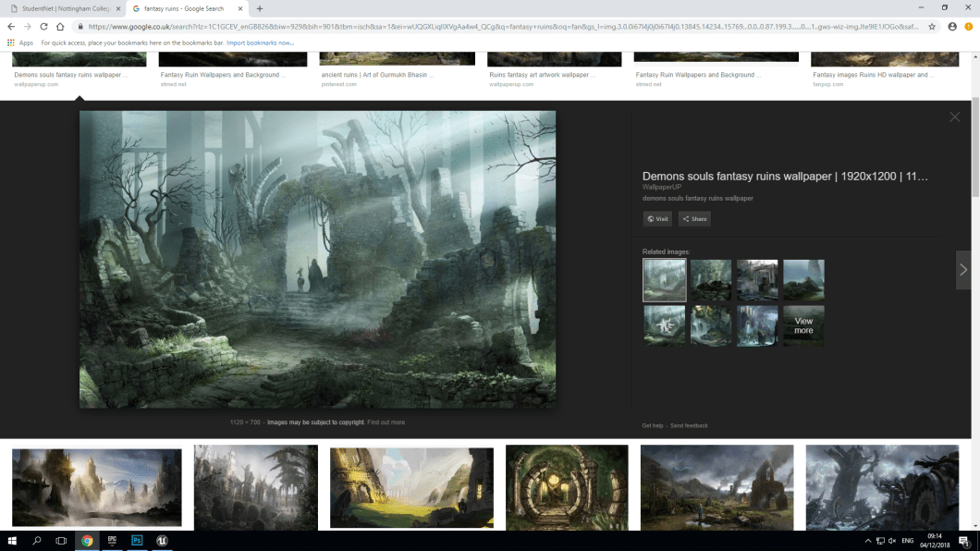Open the notification center icon

click(x=964, y=541)
